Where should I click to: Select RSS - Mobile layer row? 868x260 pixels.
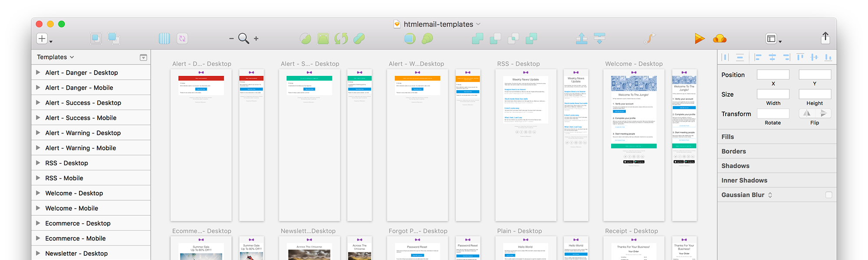click(x=91, y=178)
